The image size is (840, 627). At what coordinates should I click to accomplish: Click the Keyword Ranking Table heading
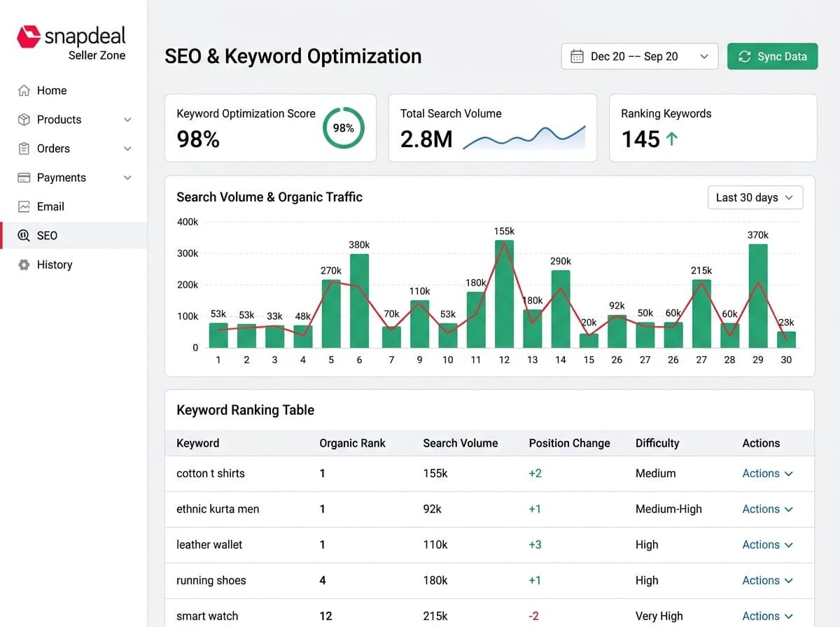tap(245, 411)
